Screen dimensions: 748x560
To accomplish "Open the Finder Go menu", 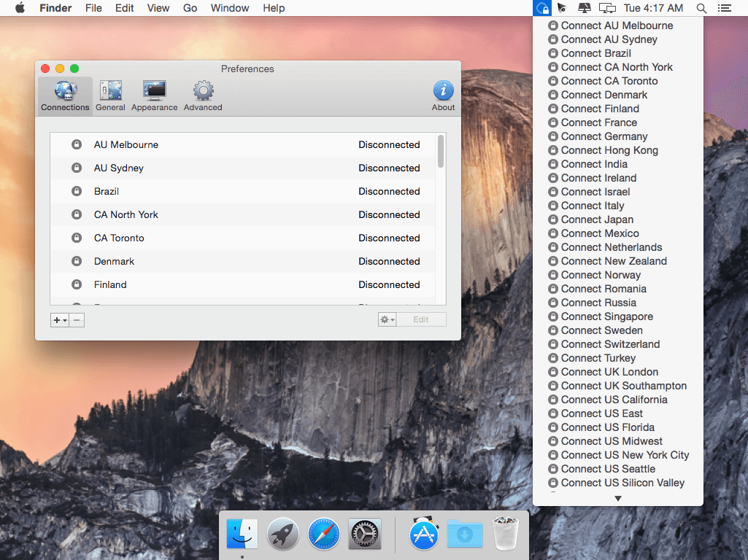I will (x=190, y=8).
